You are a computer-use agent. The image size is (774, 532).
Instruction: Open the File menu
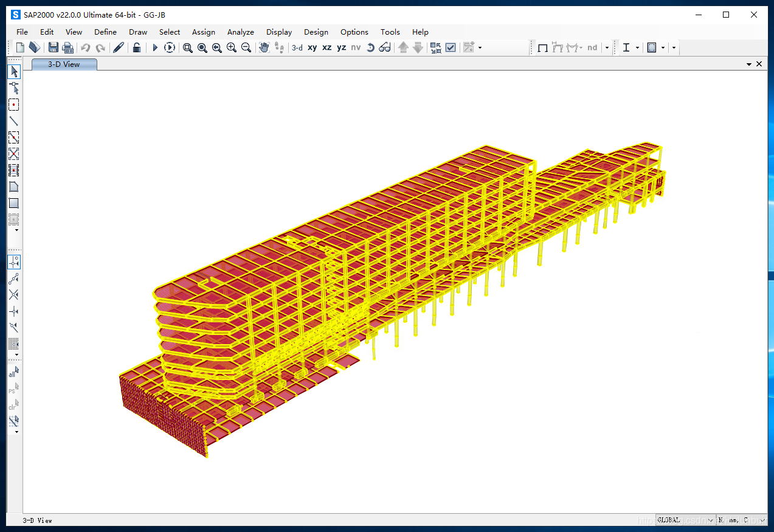pos(22,32)
